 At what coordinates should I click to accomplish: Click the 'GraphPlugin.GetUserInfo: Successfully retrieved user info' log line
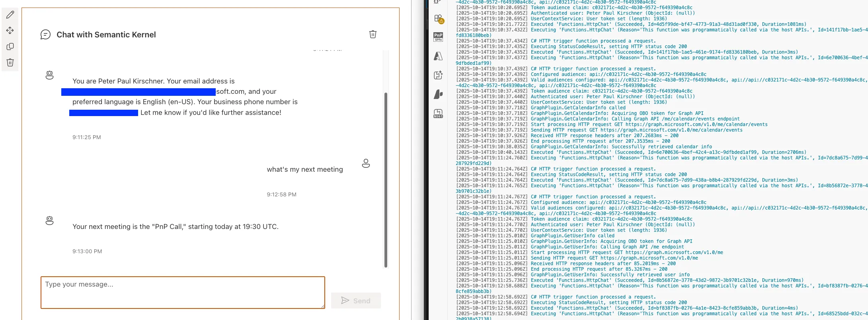tap(573, 275)
